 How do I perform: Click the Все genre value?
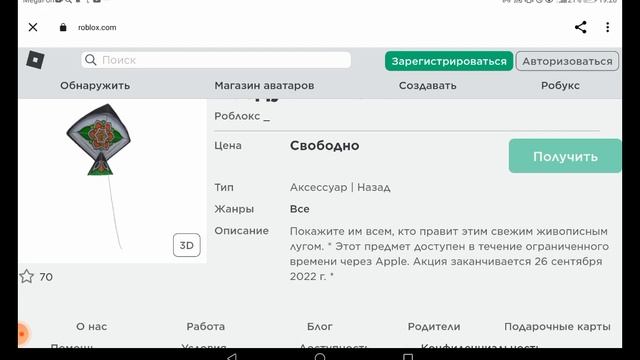click(x=300, y=209)
